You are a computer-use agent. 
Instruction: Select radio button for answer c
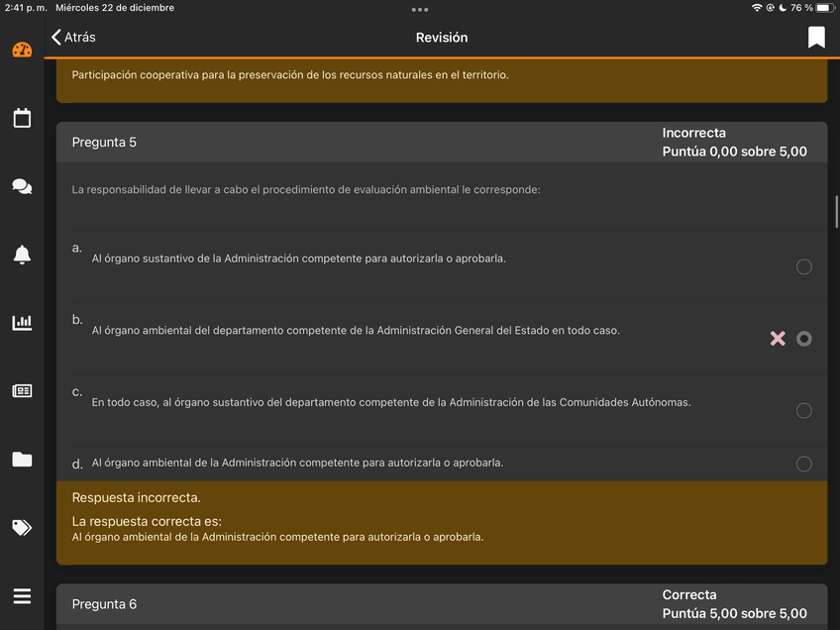804,411
